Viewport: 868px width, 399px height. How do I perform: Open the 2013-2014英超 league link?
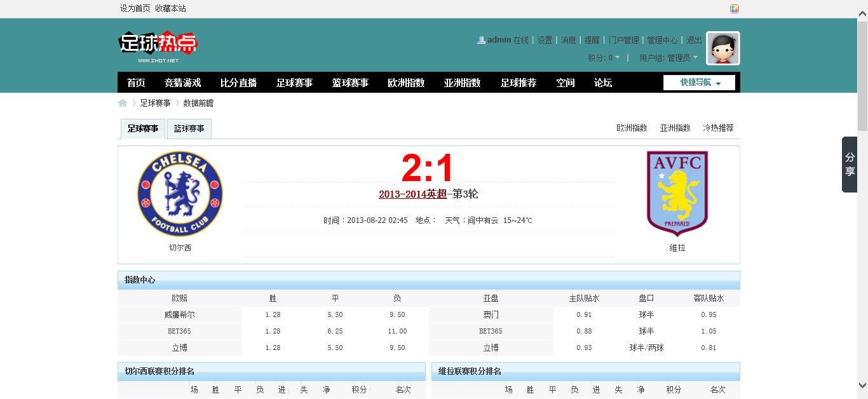click(413, 194)
